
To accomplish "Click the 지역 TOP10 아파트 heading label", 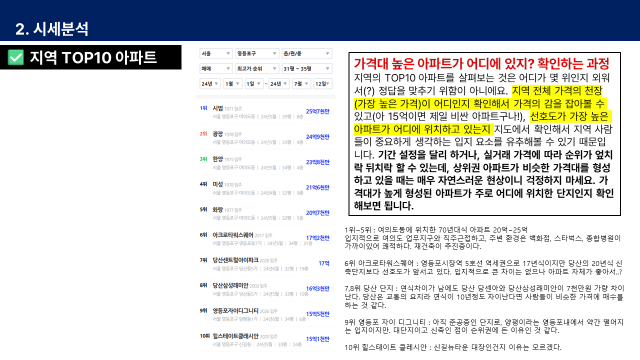I will coord(93,58).
